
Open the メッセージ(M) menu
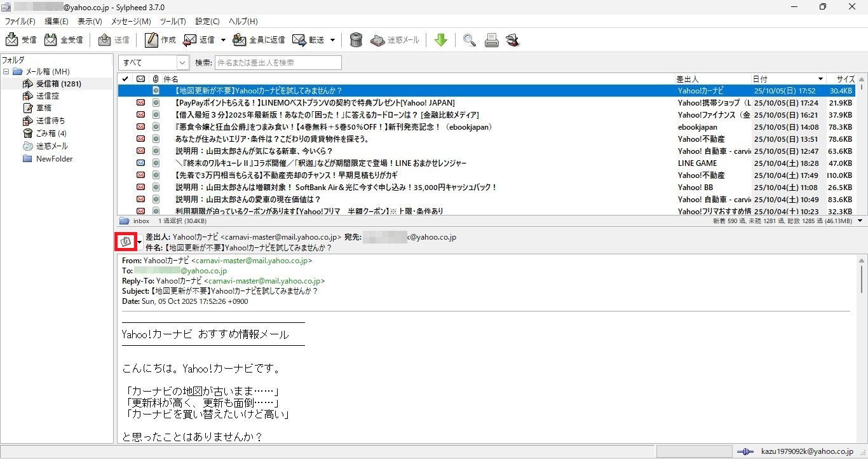131,22
